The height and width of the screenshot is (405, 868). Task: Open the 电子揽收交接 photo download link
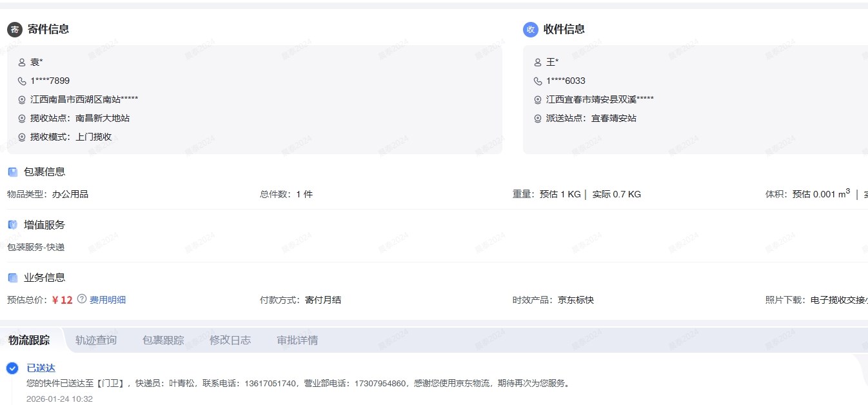[839, 300]
